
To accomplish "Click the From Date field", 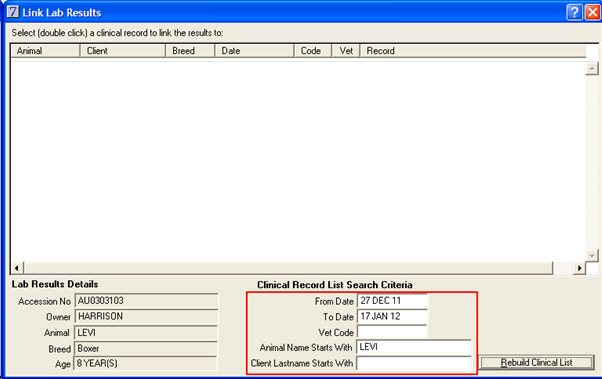I will point(392,301).
